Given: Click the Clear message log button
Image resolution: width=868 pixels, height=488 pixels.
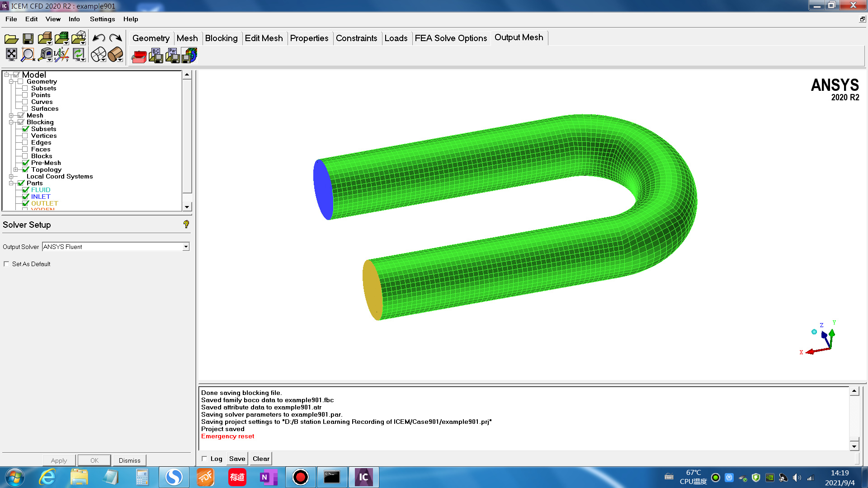Looking at the screenshot, I should pos(261,459).
